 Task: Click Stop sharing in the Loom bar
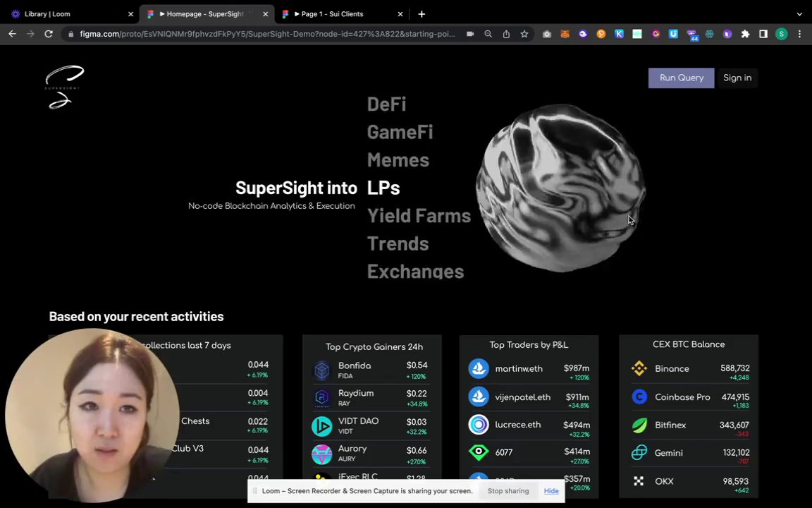click(x=508, y=491)
